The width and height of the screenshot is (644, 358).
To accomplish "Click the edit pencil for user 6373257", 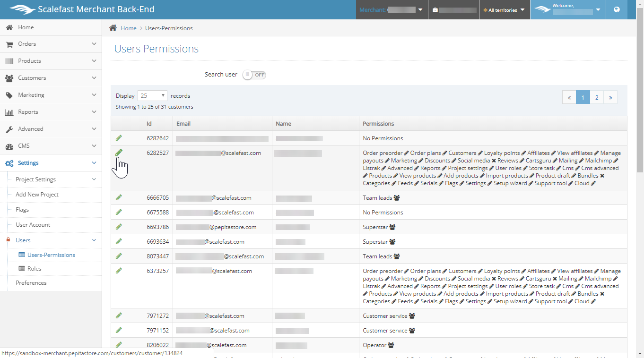I will 119,270.
